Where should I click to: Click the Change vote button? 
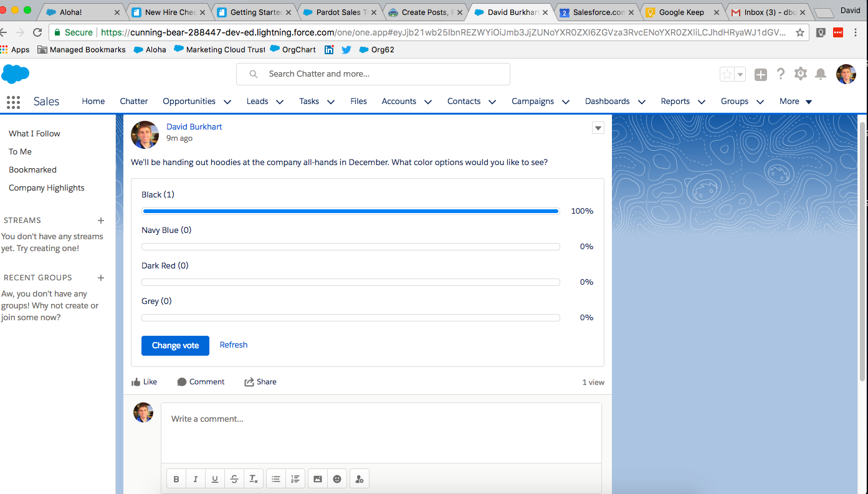[x=175, y=346]
